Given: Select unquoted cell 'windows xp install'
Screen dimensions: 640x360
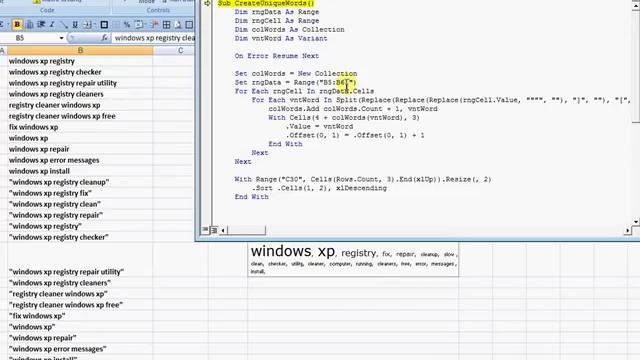Looking at the screenshot, I should pos(80,171).
